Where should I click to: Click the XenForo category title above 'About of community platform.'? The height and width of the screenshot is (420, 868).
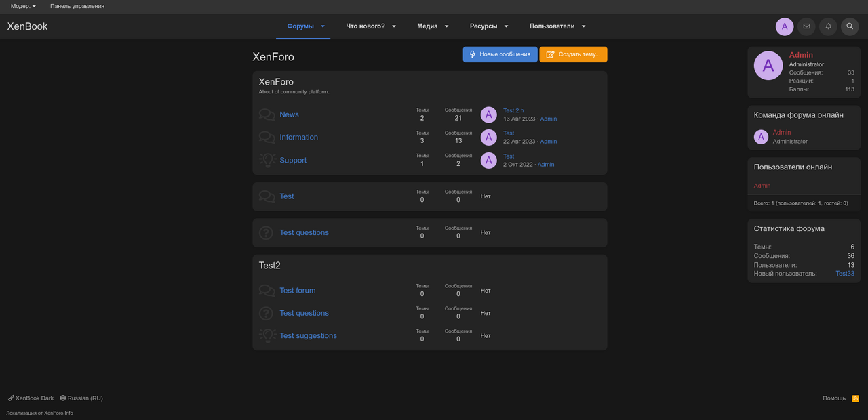click(x=276, y=82)
